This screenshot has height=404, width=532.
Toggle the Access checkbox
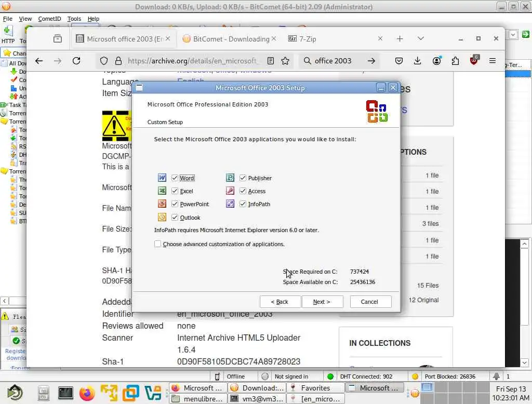243,191
